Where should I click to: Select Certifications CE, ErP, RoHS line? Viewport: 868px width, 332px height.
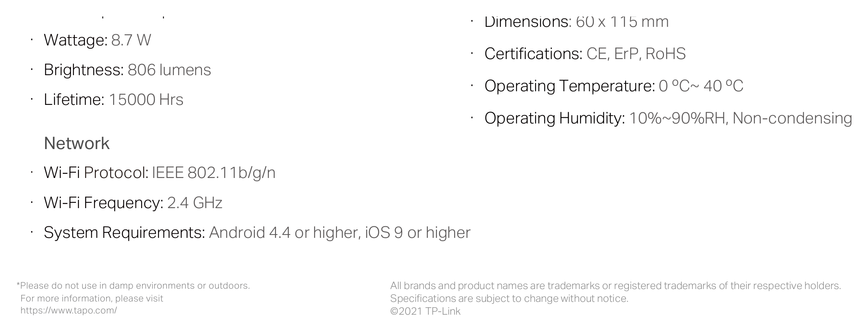coord(585,54)
